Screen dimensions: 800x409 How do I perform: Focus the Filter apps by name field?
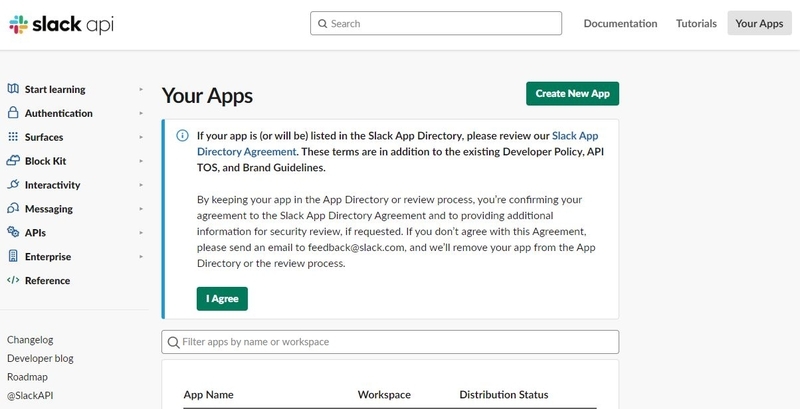point(390,342)
